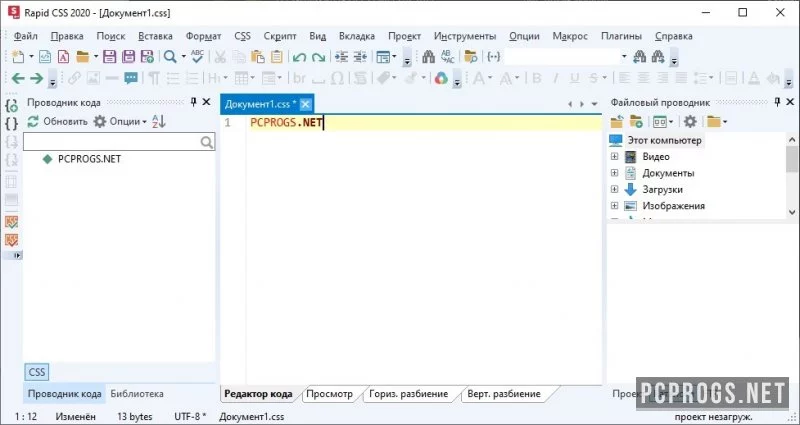800x425 pixels.
Task: Click the new HTML document icon
Action: tap(45, 57)
